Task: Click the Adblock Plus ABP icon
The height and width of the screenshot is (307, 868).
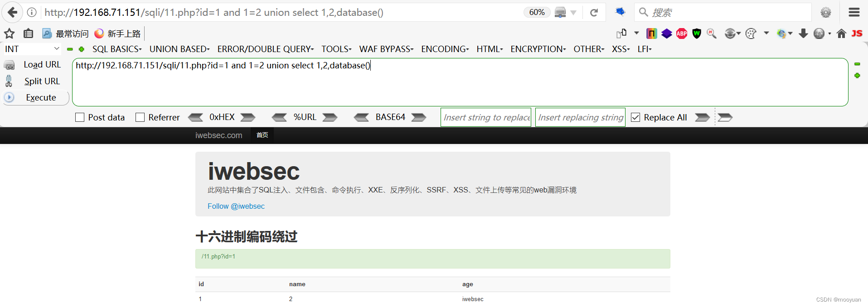Action: point(682,34)
